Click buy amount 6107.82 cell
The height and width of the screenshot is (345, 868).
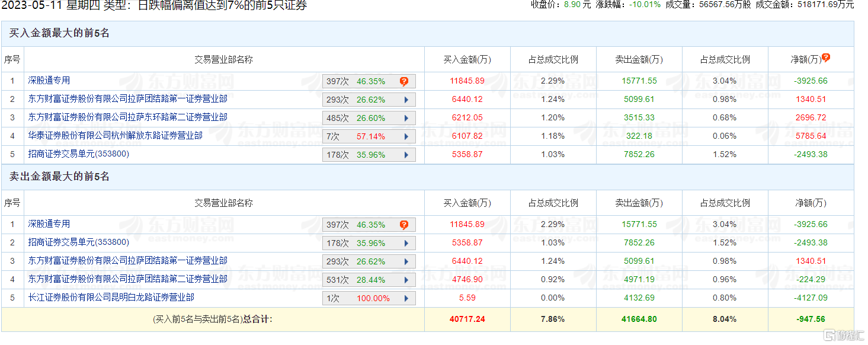[467, 136]
